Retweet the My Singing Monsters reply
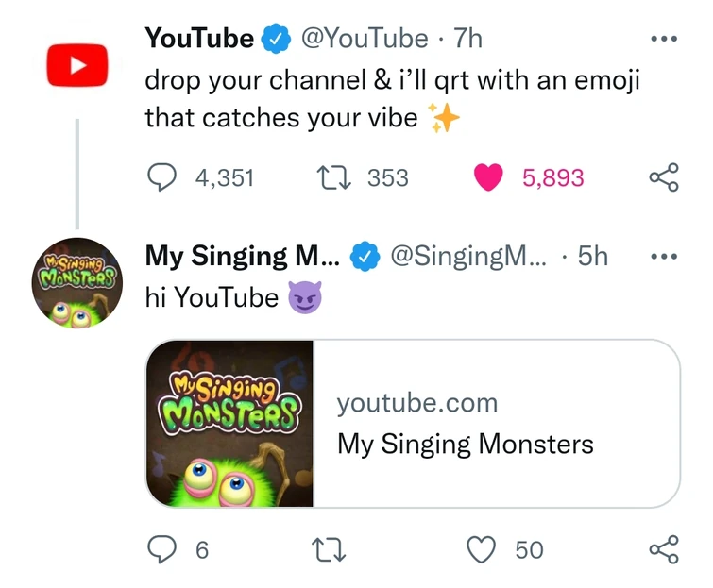This screenshot has height=588, width=713. (332, 549)
